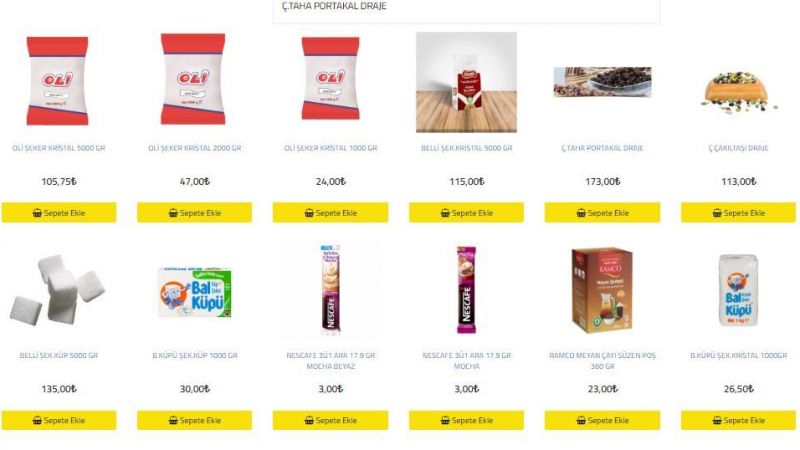View sugar cubes image of Belli Şek.Küp

[x=58, y=290]
